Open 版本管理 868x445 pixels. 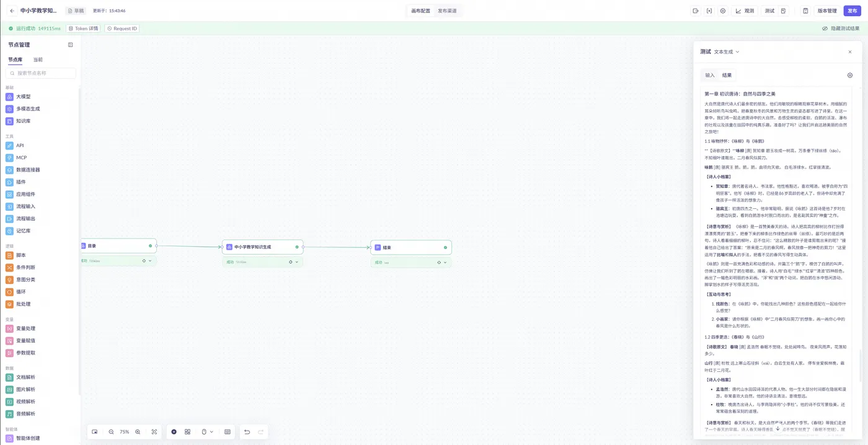[x=827, y=11]
